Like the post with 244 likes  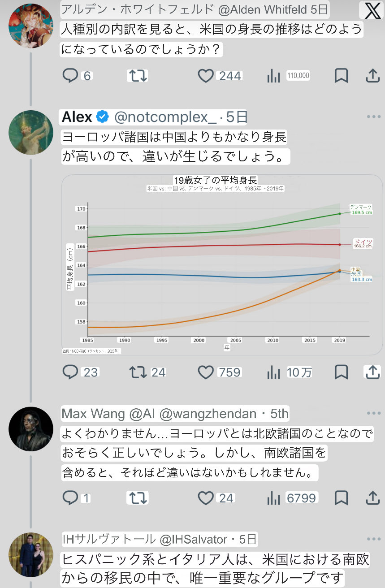tap(206, 76)
